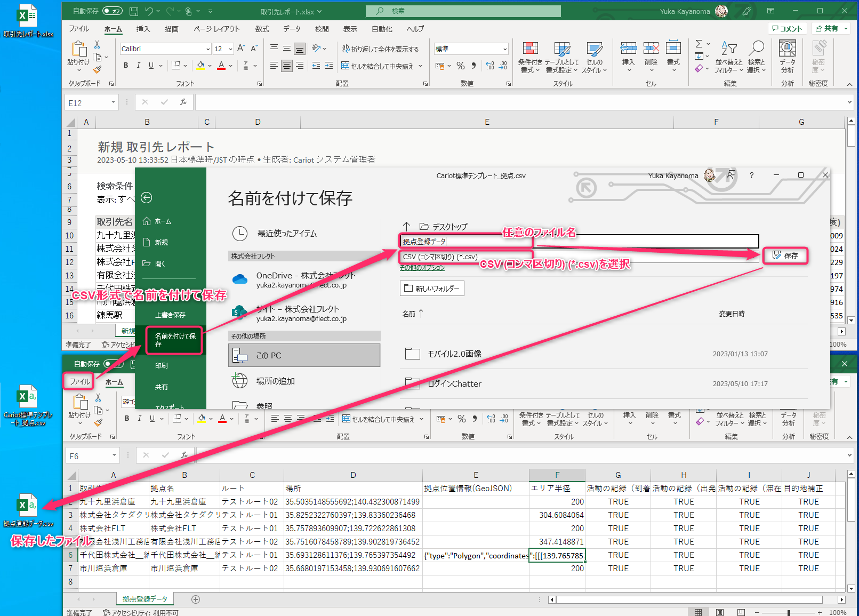This screenshot has width=859, height=616.
Task: Open the モバイル2.0画像 folder in list
Action: [604, 354]
